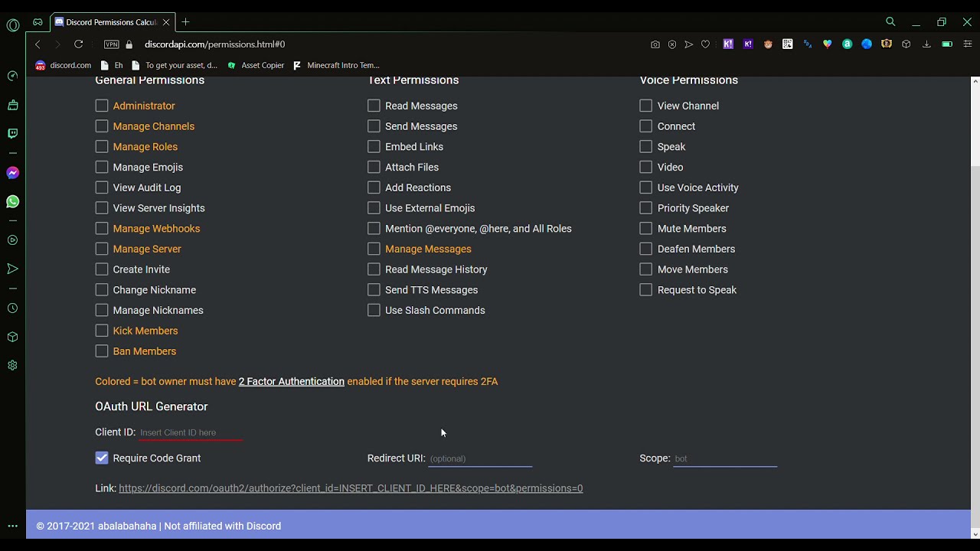This screenshot has width=980, height=551.
Task: Open ad blocker shield icon
Action: [x=672, y=44]
